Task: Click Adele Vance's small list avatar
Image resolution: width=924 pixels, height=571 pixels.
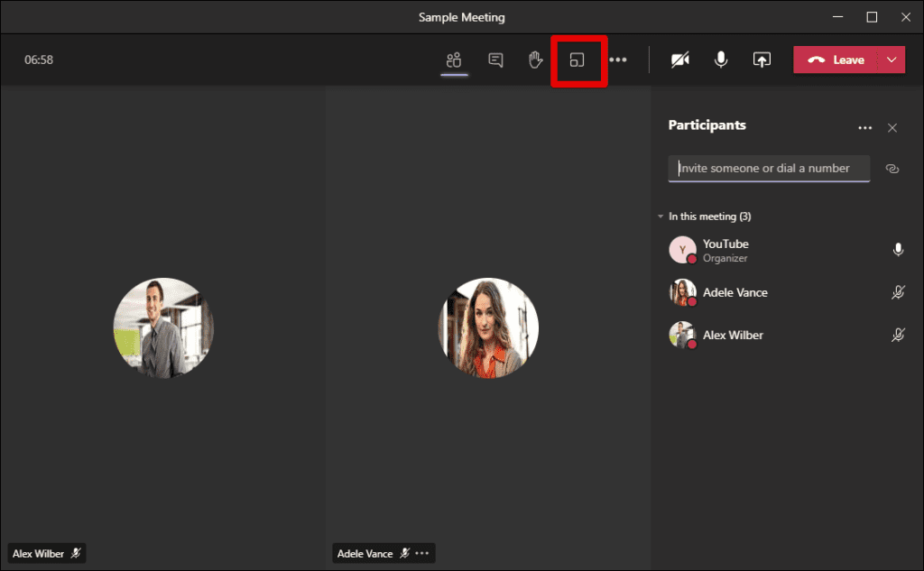Action: coord(682,292)
